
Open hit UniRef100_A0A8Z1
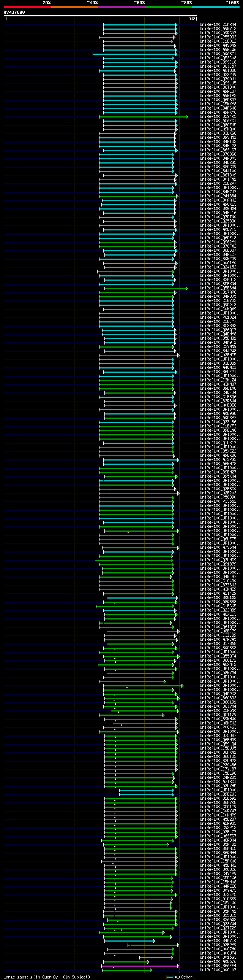click(x=218, y=54)
